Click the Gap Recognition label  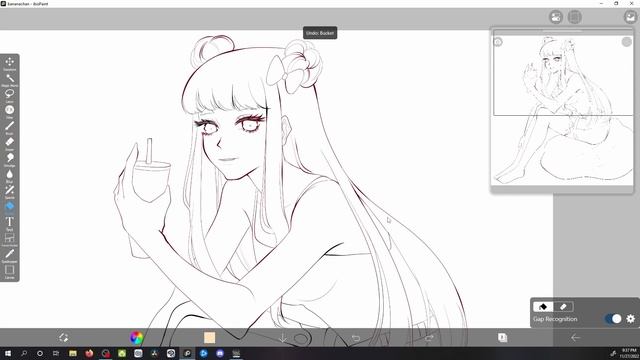coord(555,319)
